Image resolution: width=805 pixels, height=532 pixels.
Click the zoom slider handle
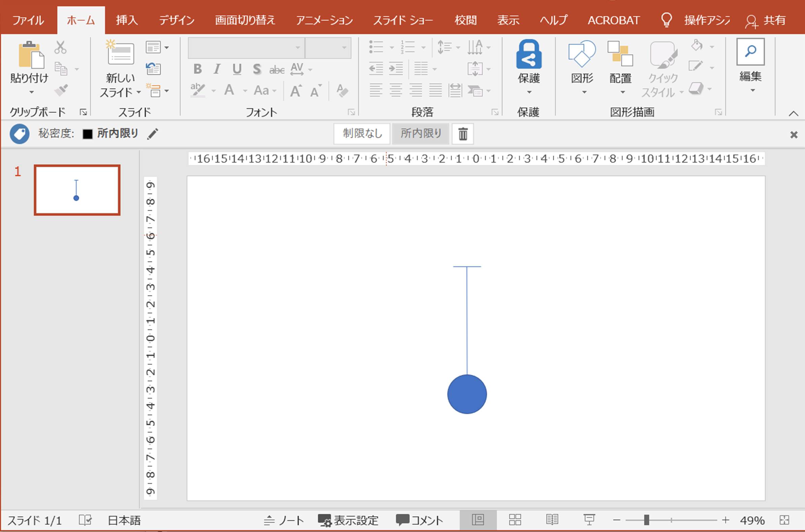click(646, 520)
